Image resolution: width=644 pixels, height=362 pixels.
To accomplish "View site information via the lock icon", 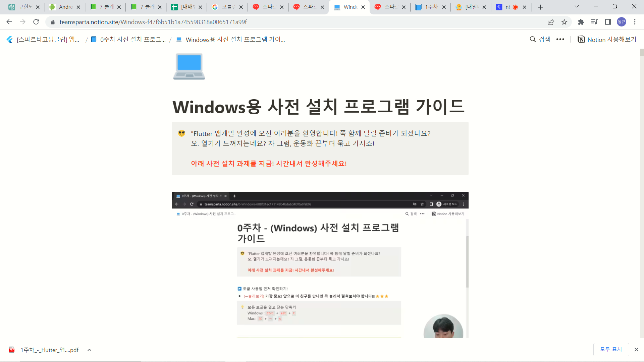I will click(53, 22).
